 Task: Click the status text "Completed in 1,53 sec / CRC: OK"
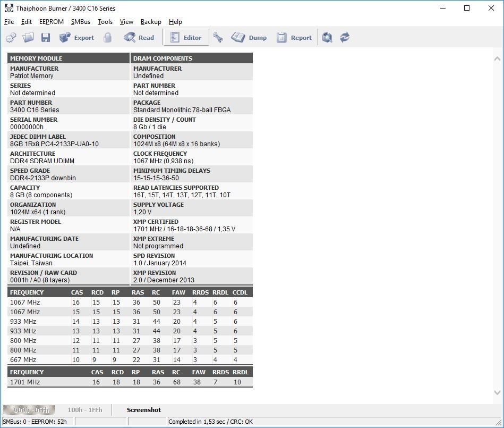[210, 422]
